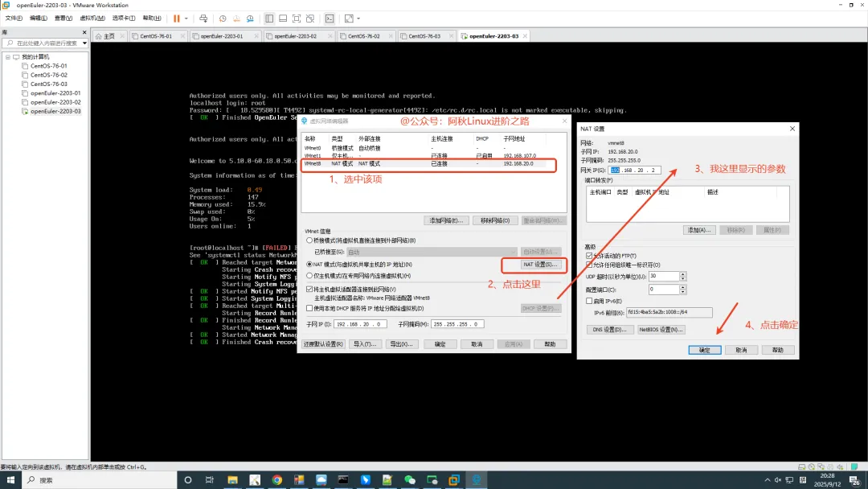Image resolution: width=868 pixels, height=489 pixels.
Task: Click the DNS 设置(D)... button
Action: 609,329
